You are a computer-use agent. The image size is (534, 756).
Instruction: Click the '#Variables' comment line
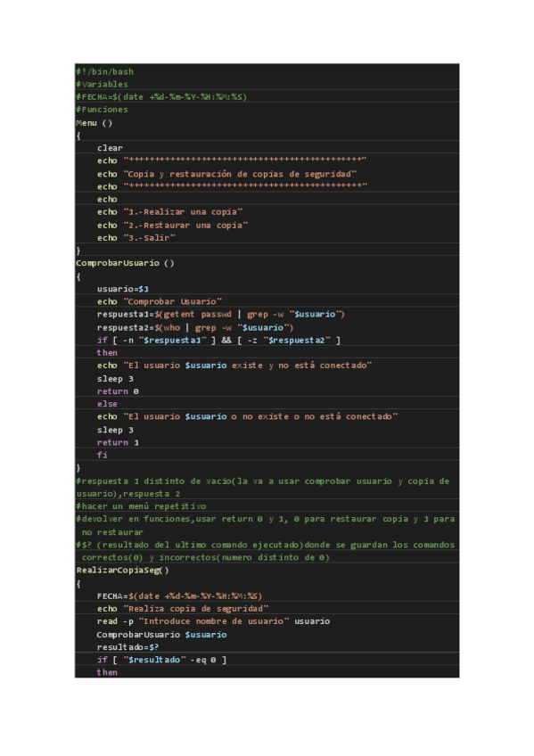(x=103, y=85)
